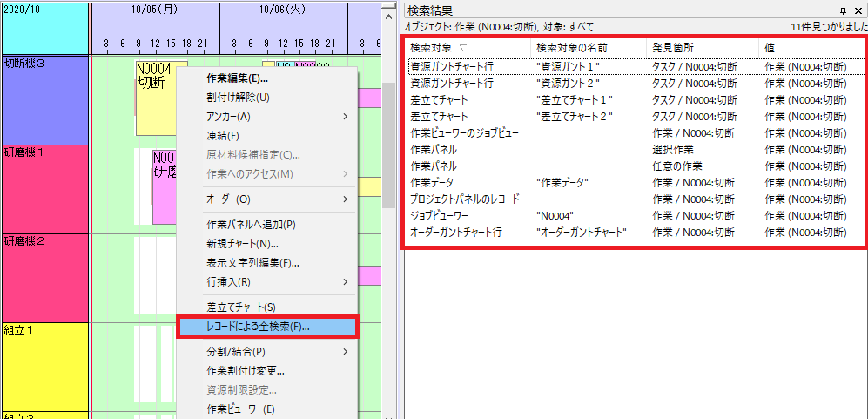The height and width of the screenshot is (419, 868).
Task: Open the オーダー(O) submenu
Action: (x=266, y=199)
